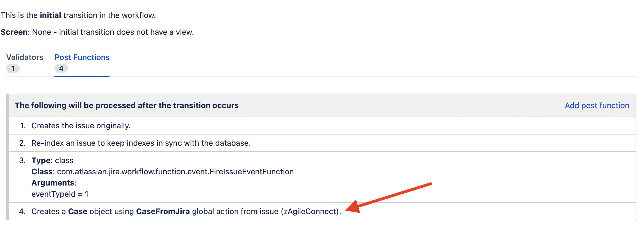
Task: Click the zAgileConnect text in item 4
Action: [x=310, y=212]
